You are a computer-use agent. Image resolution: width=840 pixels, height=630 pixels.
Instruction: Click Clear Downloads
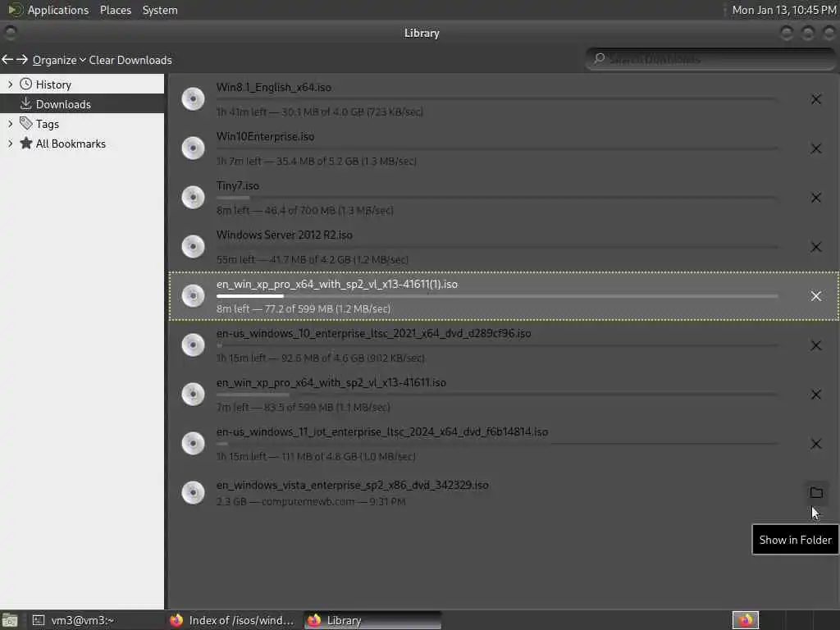pos(130,60)
